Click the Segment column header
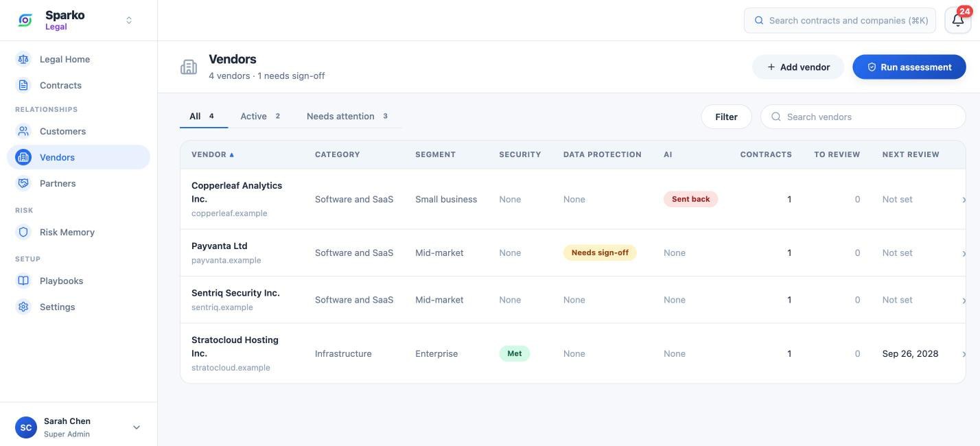Viewport: 980px width, 446px height. click(435, 154)
